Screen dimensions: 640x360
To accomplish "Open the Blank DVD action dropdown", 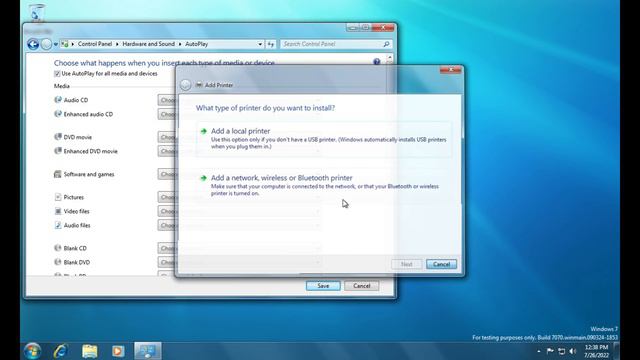I will coord(239,262).
